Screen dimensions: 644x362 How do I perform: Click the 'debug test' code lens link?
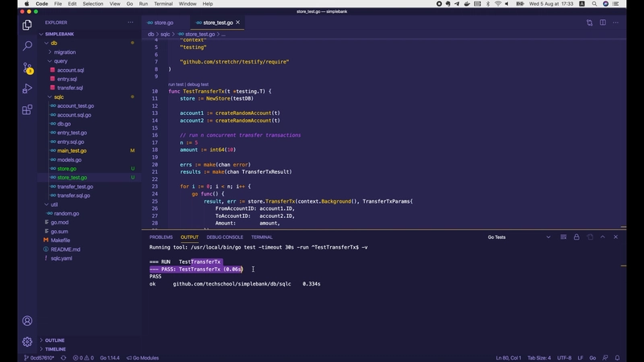click(x=198, y=84)
